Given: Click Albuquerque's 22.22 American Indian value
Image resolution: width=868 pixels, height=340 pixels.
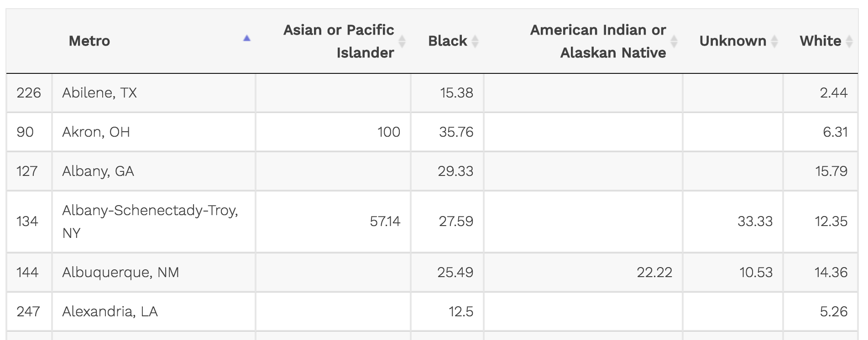Looking at the screenshot, I should [x=654, y=273].
